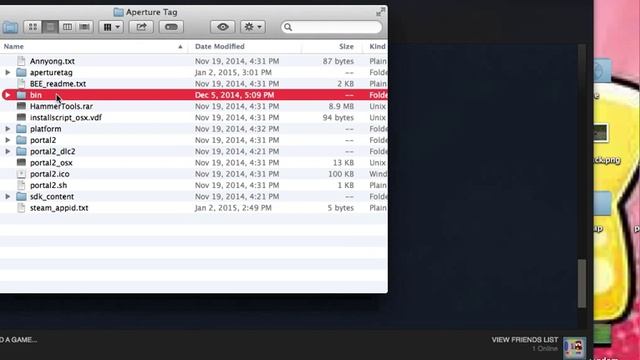
Task: Select the platform folder icon
Action: coord(21,129)
